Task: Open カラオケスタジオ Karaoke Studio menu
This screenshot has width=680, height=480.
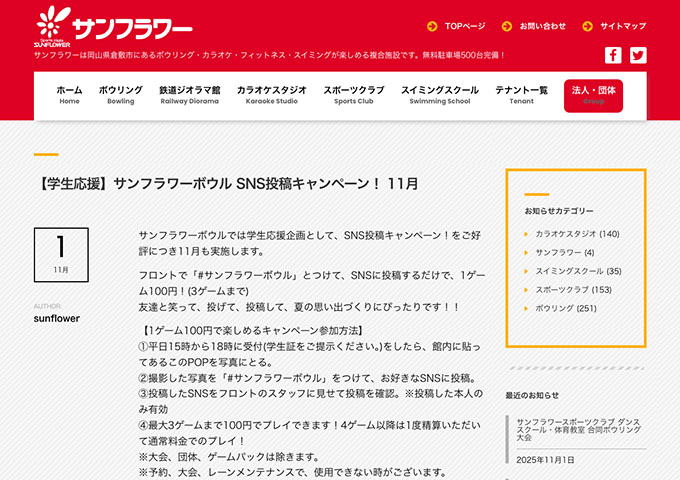Action: click(271, 95)
